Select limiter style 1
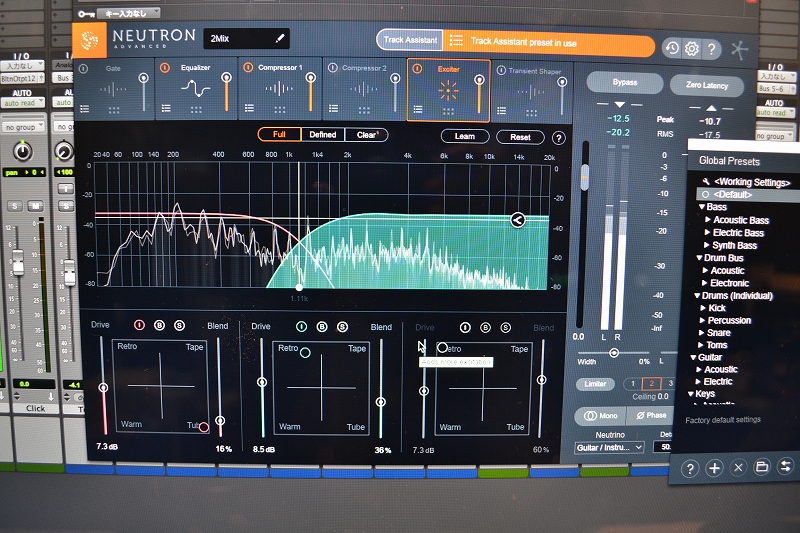The height and width of the screenshot is (533, 800). 633,384
